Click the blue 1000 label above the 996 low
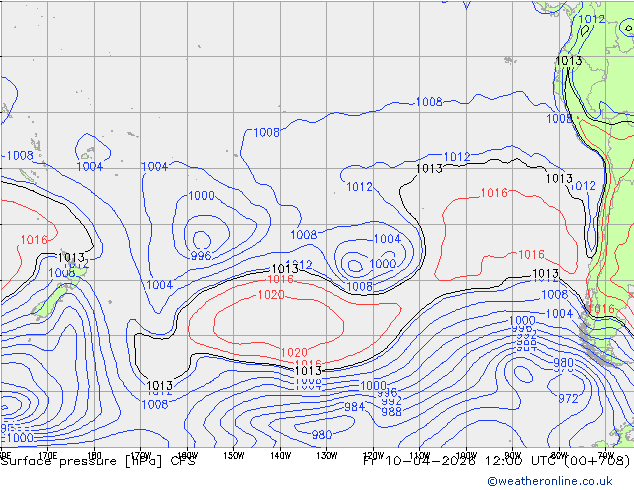 (201, 196)
